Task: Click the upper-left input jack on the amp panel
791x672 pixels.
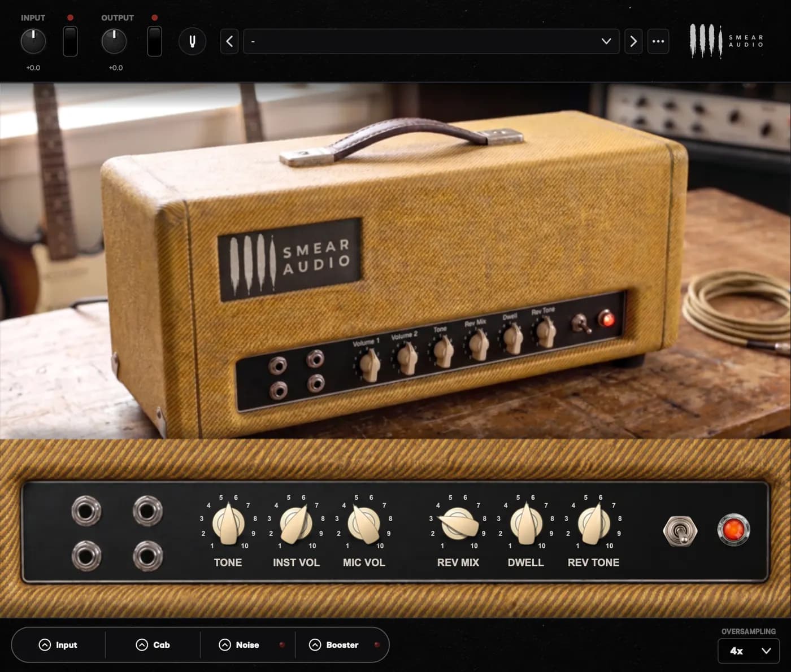Action: (86, 510)
